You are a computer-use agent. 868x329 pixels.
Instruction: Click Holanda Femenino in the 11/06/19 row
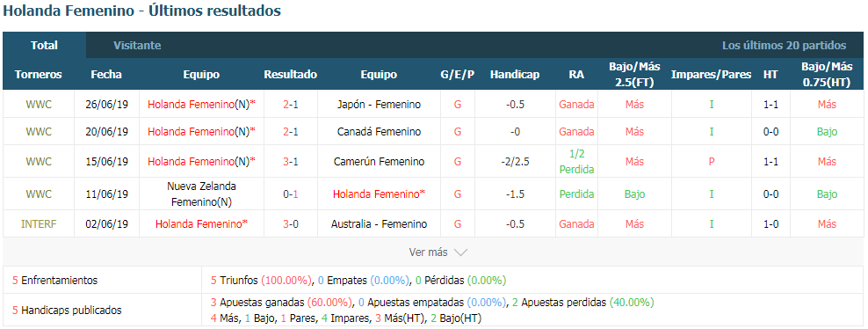point(380,194)
